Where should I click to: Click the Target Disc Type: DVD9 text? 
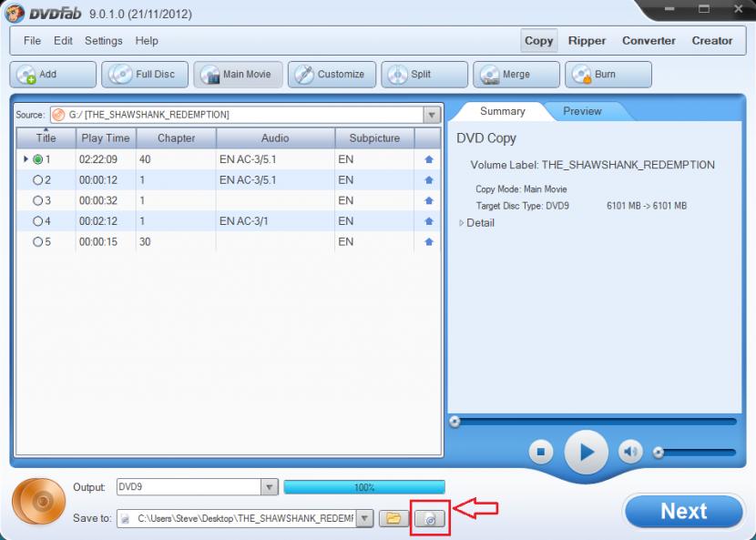click(523, 206)
